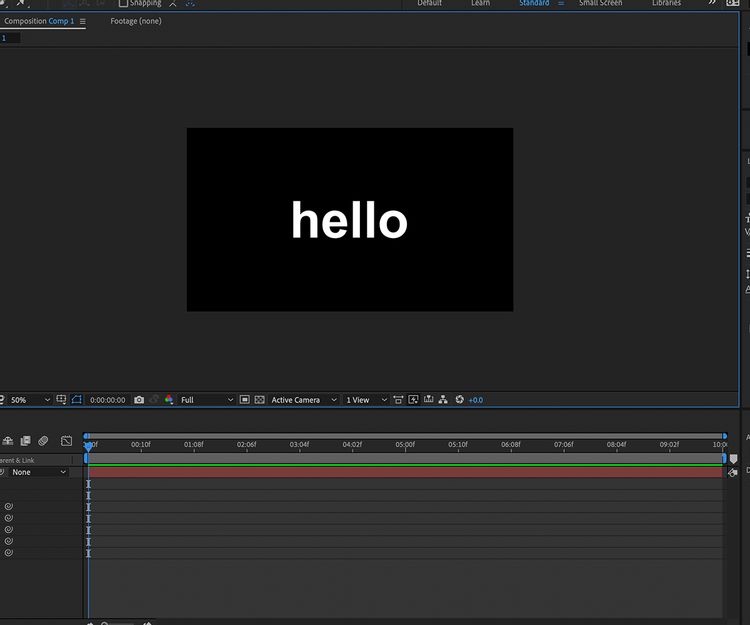Open the 1 View layout dropdown
750x625 pixels.
pyautogui.click(x=363, y=400)
